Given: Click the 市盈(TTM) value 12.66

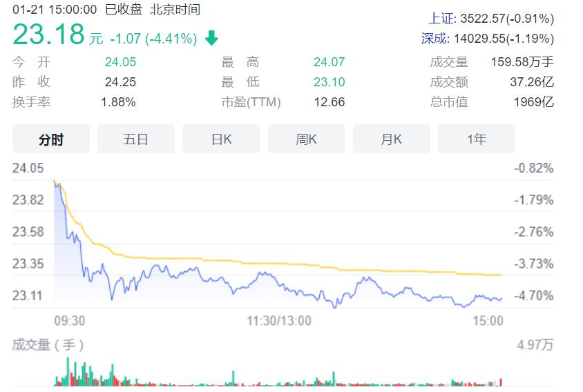Looking at the screenshot, I should (x=331, y=102).
